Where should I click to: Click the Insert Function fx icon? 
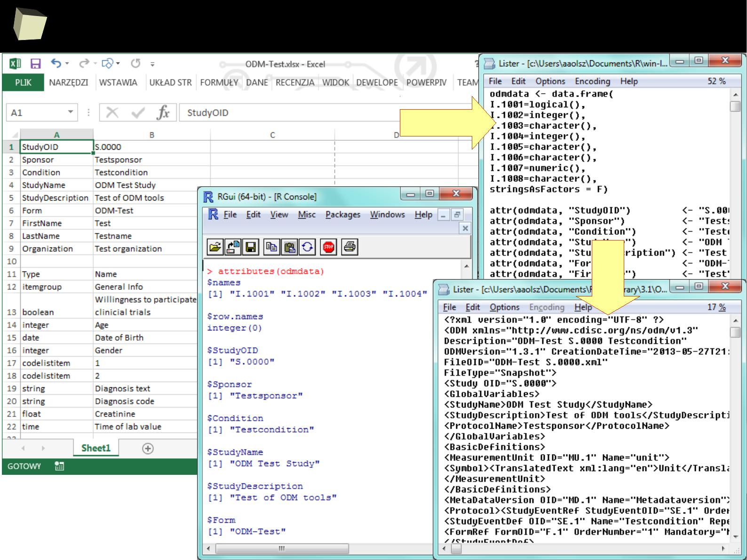click(163, 112)
